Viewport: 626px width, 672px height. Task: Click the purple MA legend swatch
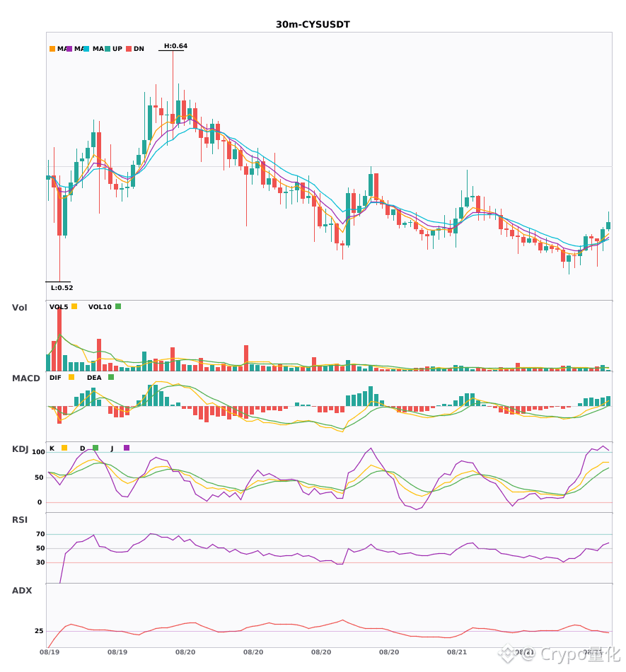tap(69, 49)
